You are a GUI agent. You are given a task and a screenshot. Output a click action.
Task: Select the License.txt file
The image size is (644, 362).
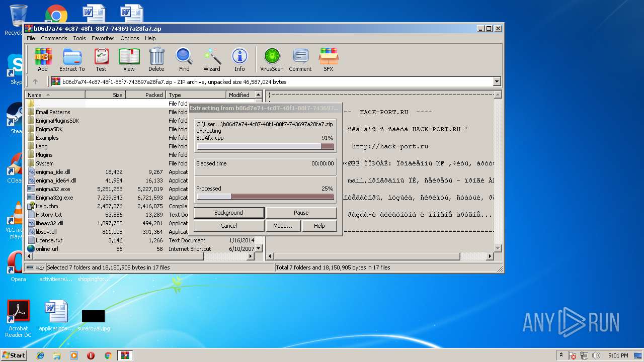(49, 240)
